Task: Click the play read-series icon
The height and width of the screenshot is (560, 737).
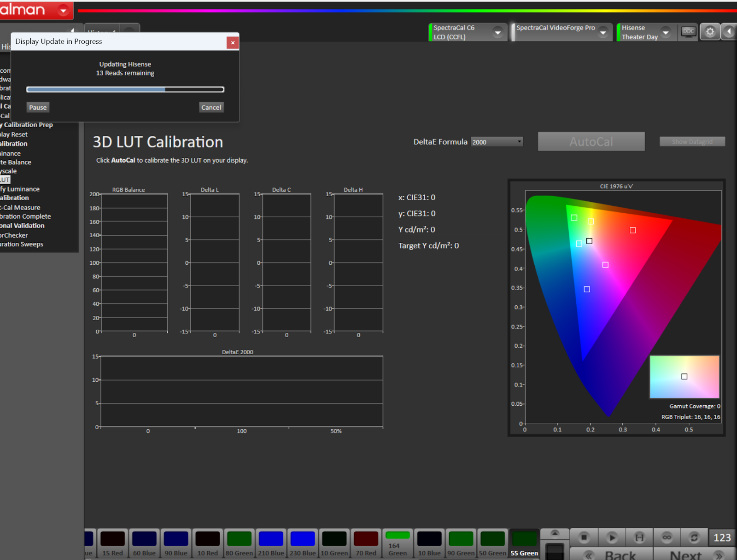Action: tap(612, 537)
